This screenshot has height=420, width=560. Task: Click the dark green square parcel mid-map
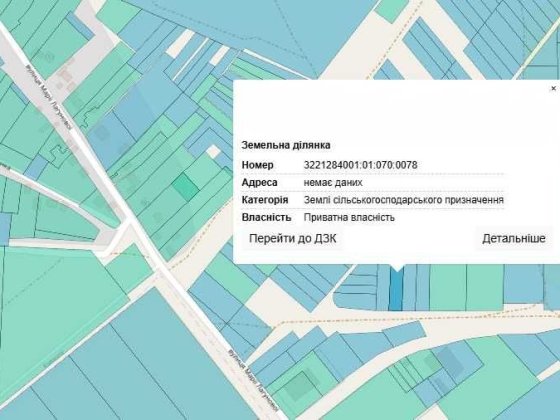click(185, 186)
